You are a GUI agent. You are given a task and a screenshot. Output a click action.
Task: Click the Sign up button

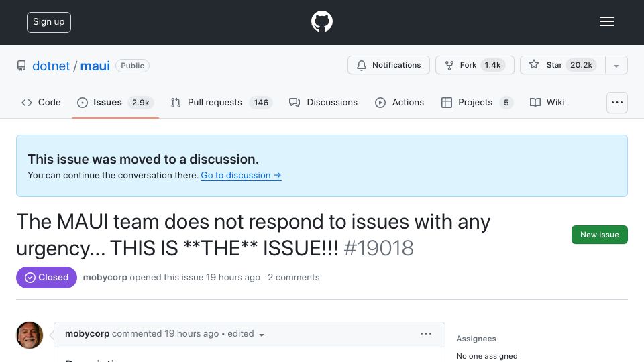[49, 22]
